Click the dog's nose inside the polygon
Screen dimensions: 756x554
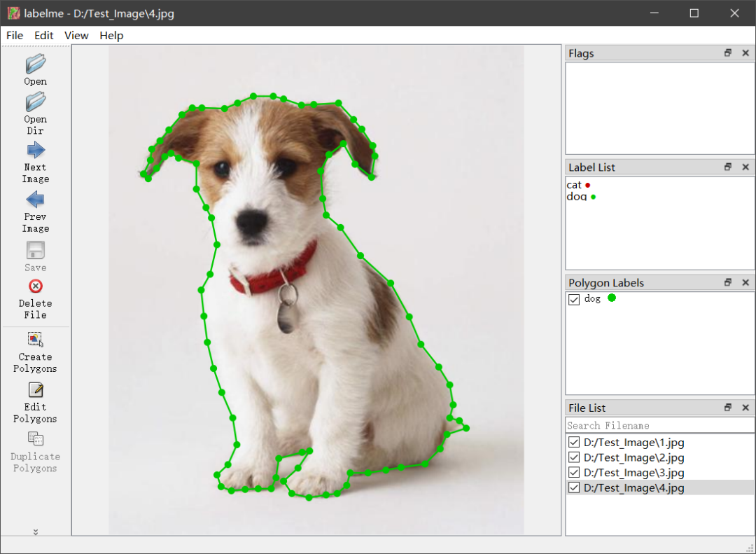251,221
